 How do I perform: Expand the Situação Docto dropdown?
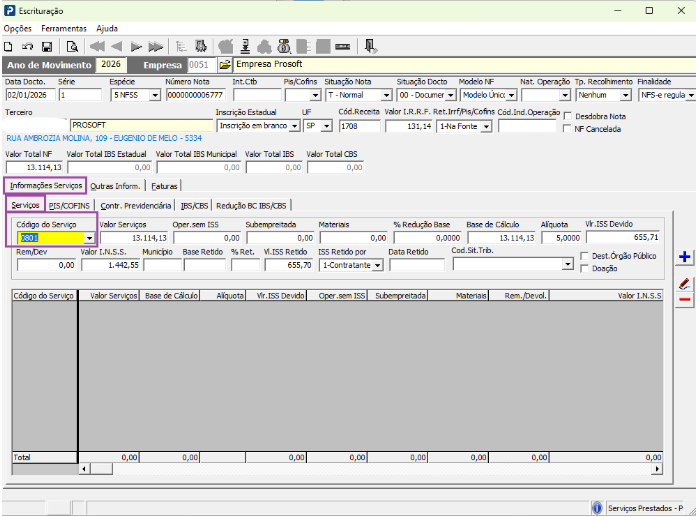(451, 95)
